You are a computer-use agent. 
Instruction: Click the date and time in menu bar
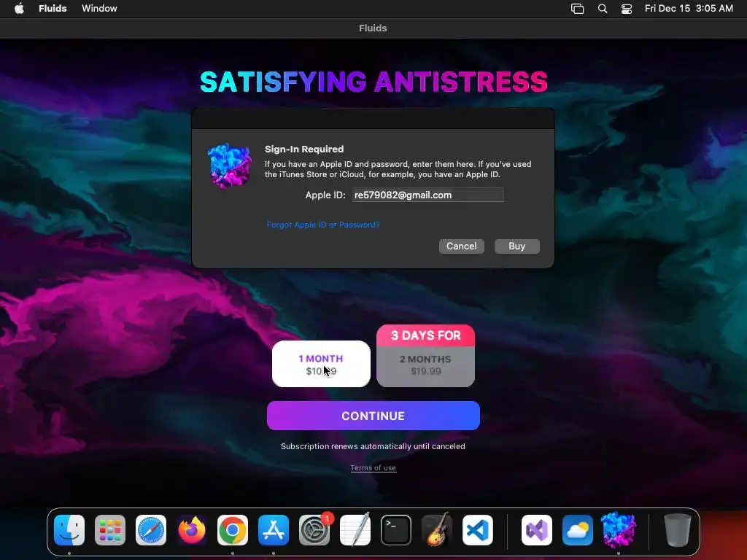click(x=689, y=9)
